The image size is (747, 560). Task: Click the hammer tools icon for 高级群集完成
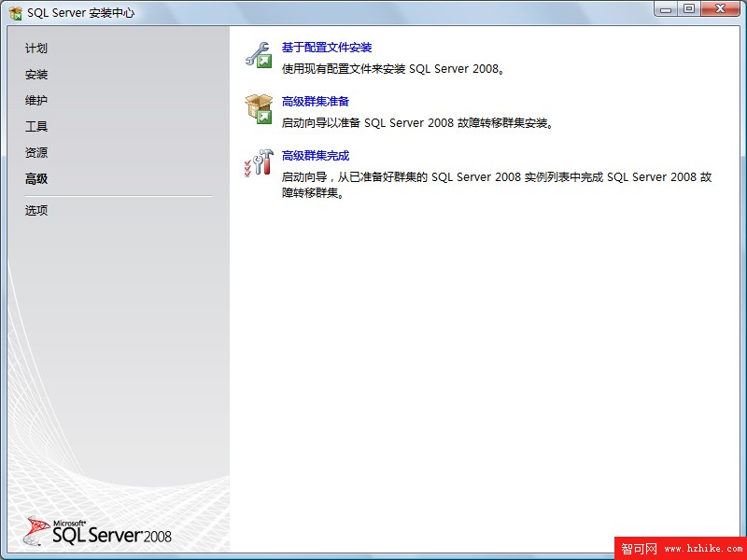pyautogui.click(x=259, y=162)
